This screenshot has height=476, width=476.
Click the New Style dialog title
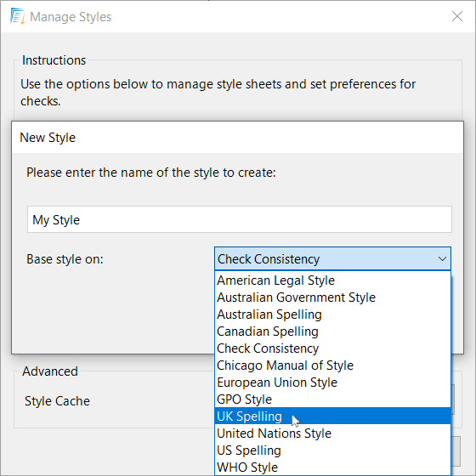pos(48,138)
